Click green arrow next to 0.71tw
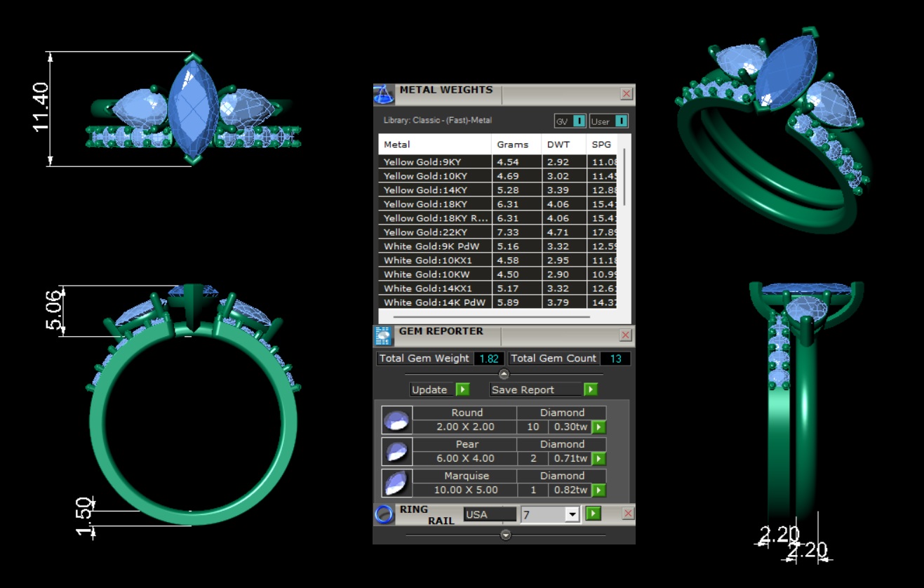 (598, 459)
